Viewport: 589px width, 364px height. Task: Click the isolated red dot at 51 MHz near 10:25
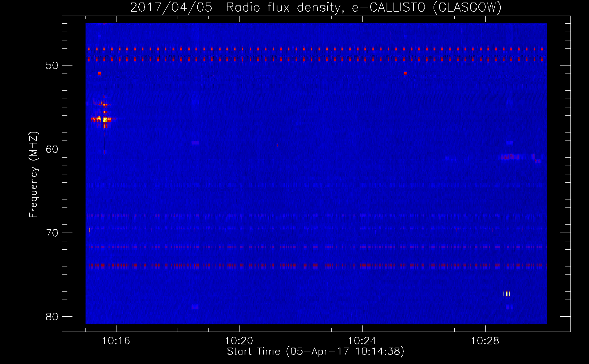[405, 73]
